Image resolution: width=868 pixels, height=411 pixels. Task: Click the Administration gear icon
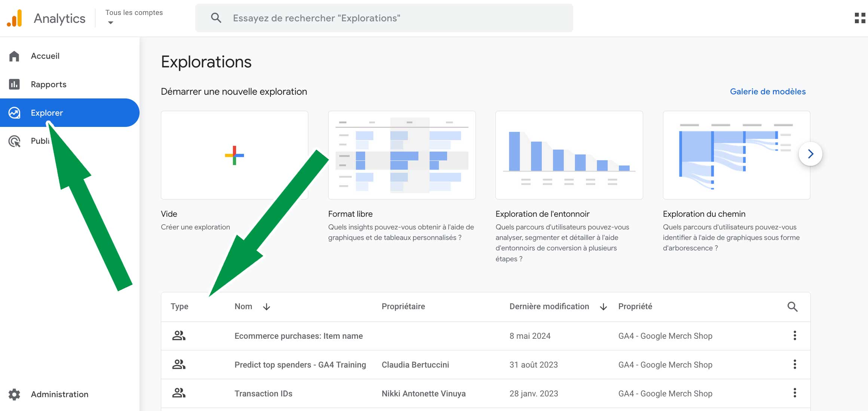tap(14, 394)
